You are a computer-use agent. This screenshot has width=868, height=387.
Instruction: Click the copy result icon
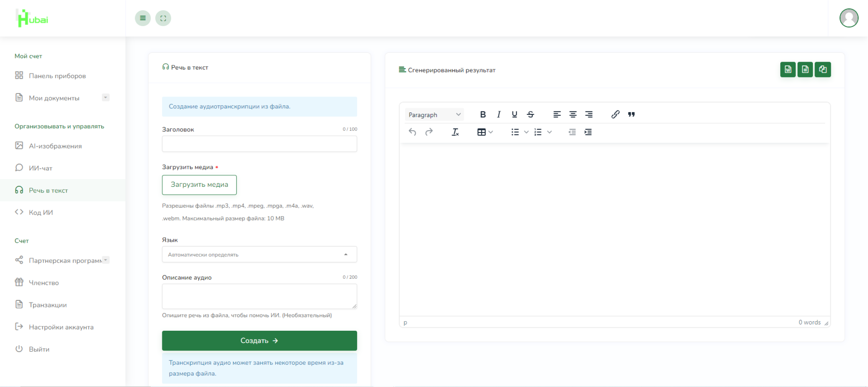click(822, 70)
